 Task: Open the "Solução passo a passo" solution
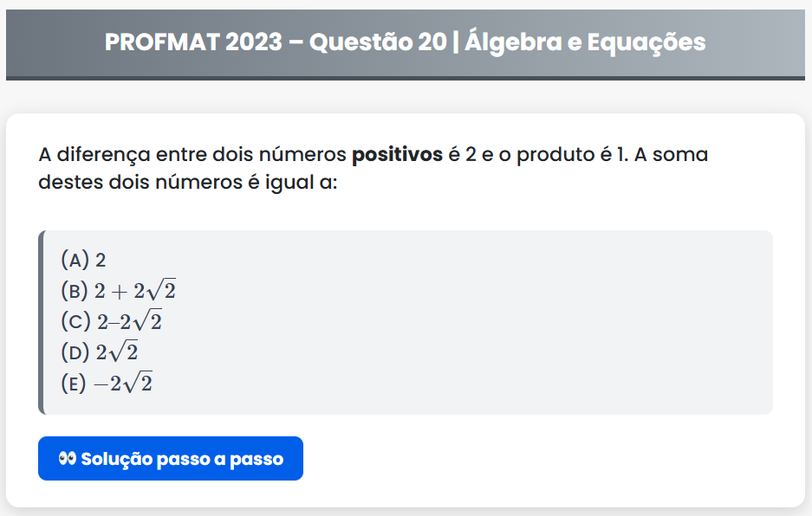click(171, 459)
